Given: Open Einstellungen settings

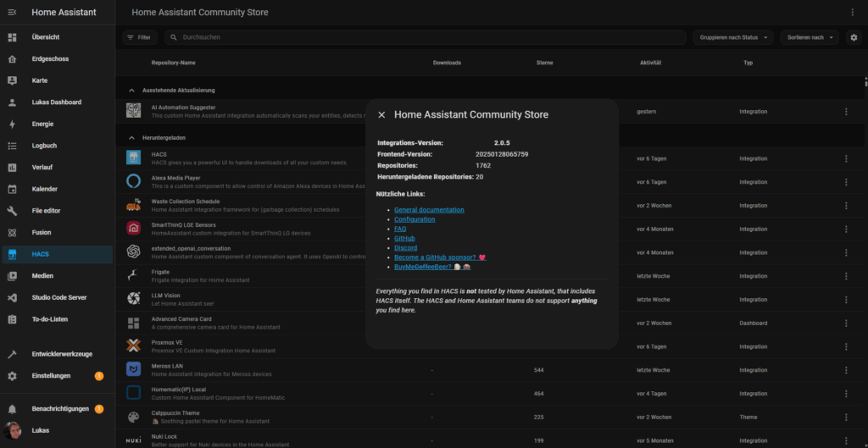Looking at the screenshot, I should pos(58,375).
